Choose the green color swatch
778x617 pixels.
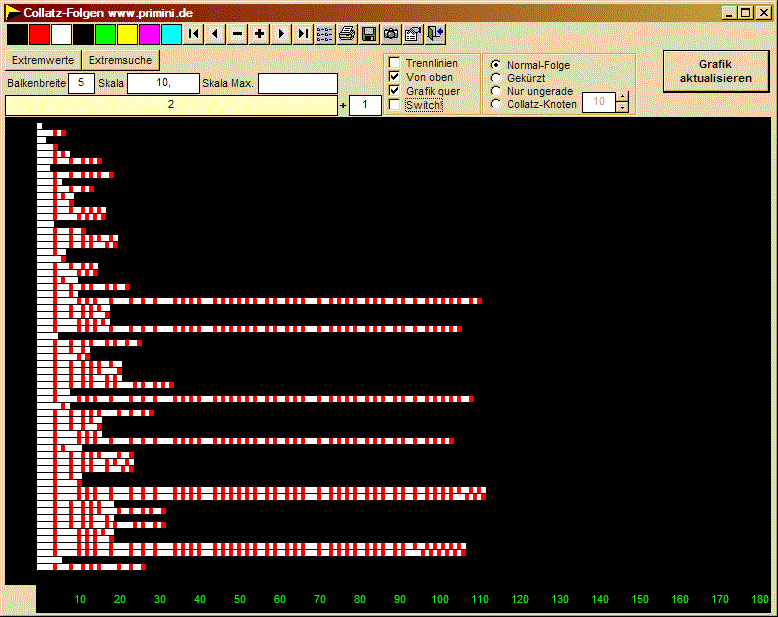(105, 35)
